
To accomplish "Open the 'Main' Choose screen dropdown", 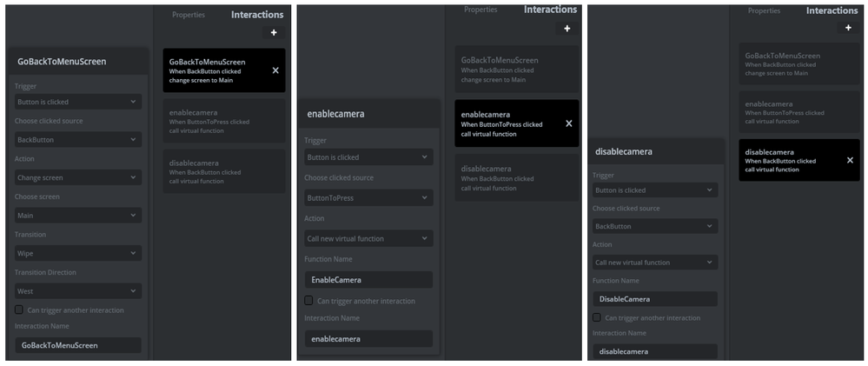I will [78, 216].
